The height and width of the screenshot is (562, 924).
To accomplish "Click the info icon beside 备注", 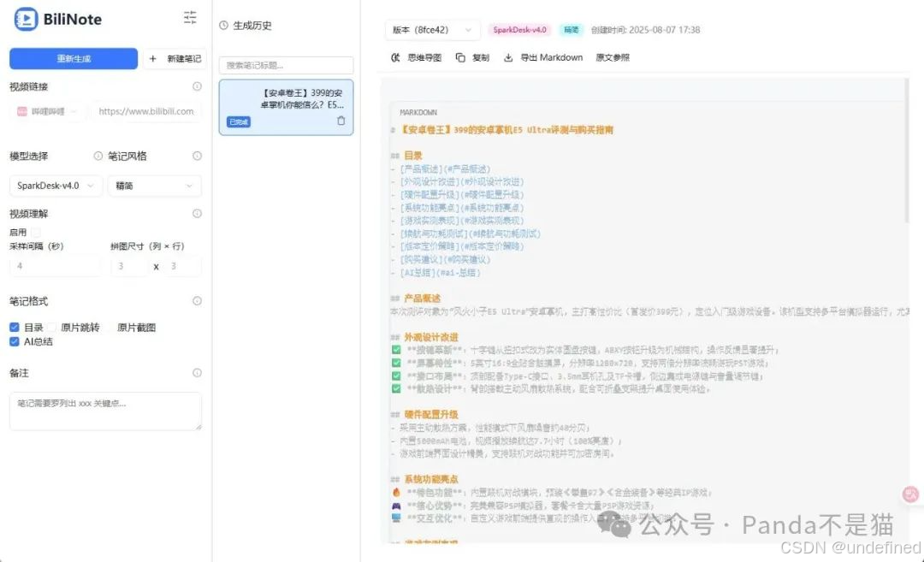I will coord(198,372).
